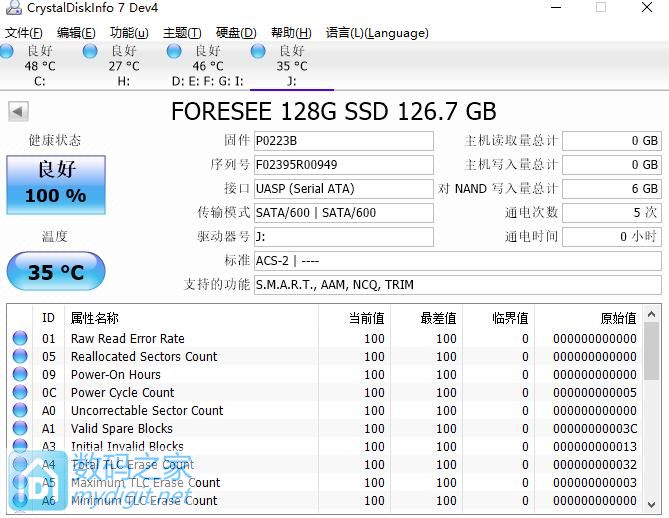Click the transfer mode field SATA/600 | SATA/600

tap(343, 212)
